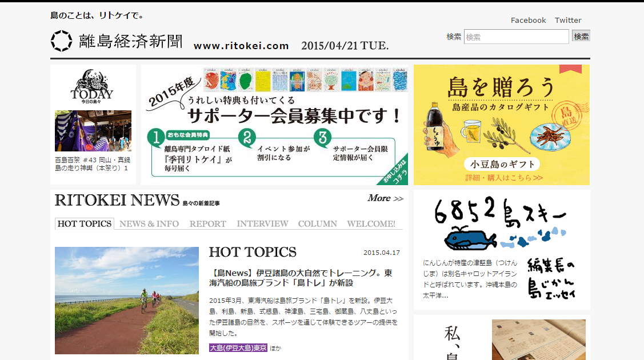This screenshot has width=644, height=360.
Task: Select the HOT TOPICS tab
Action: 85,224
